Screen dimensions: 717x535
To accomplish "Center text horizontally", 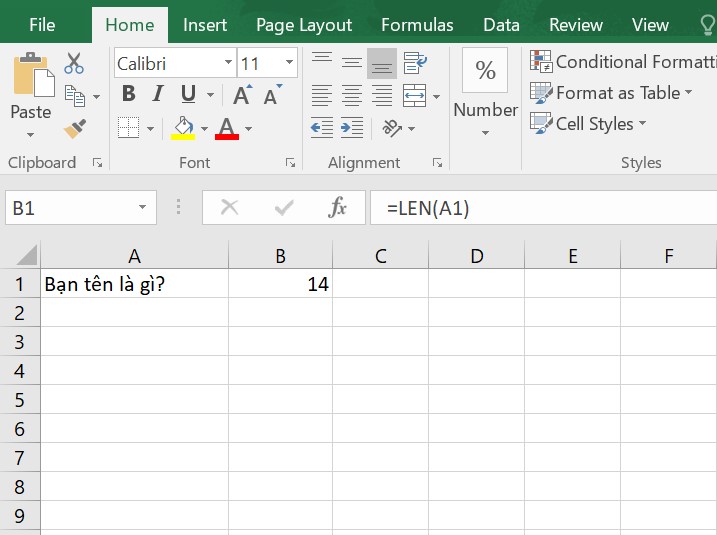I will click(352, 96).
